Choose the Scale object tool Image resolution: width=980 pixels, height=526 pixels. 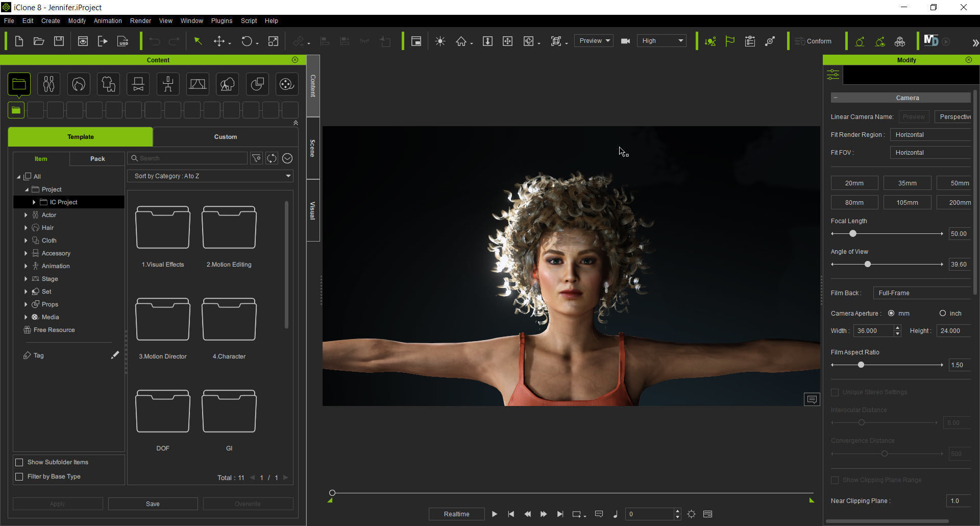(x=274, y=41)
